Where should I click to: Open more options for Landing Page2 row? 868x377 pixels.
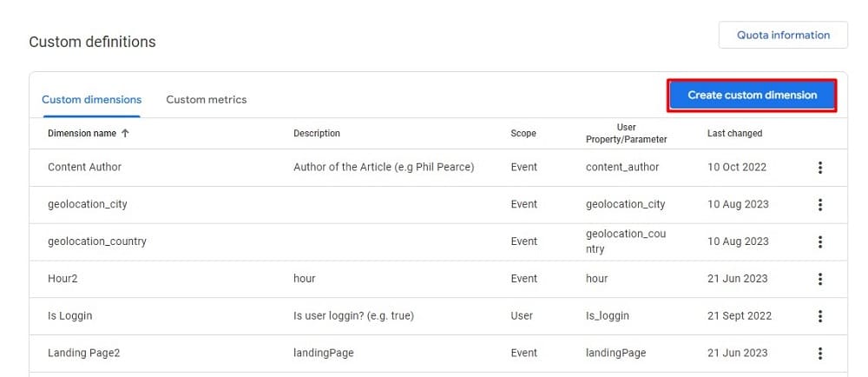pos(819,354)
